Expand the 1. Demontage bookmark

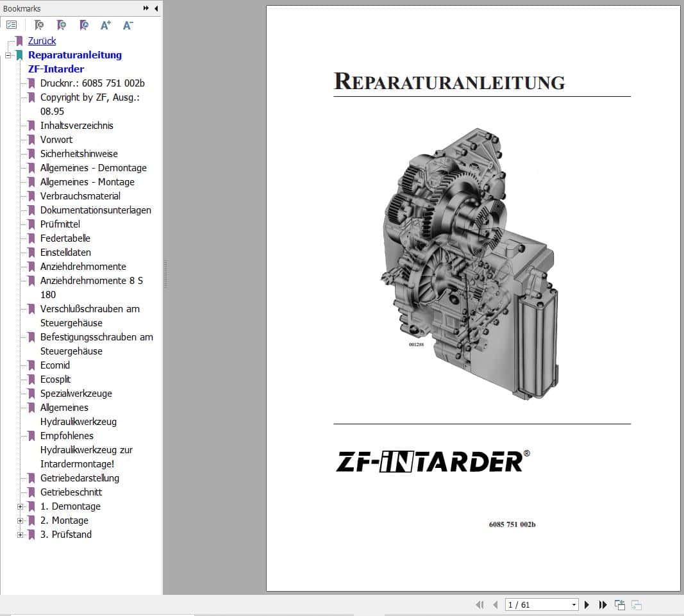(20, 506)
